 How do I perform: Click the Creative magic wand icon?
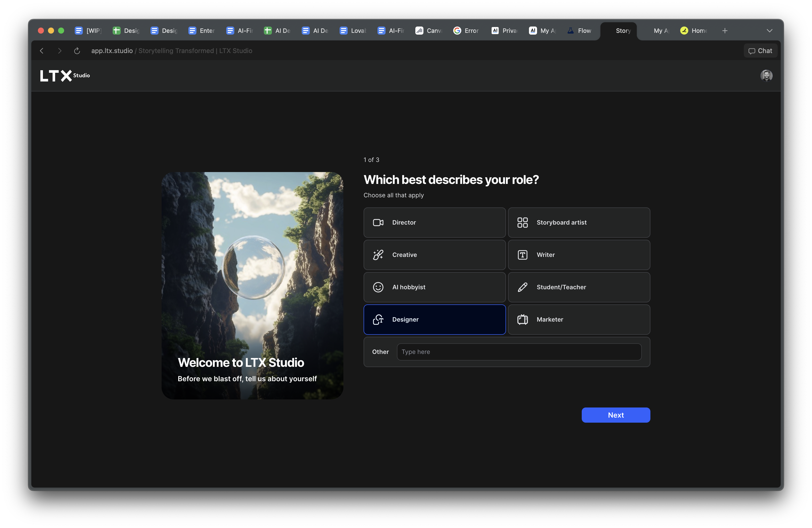(378, 255)
